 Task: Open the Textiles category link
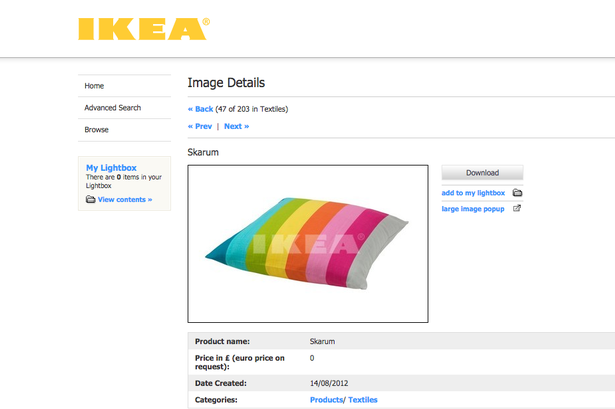[363, 400]
